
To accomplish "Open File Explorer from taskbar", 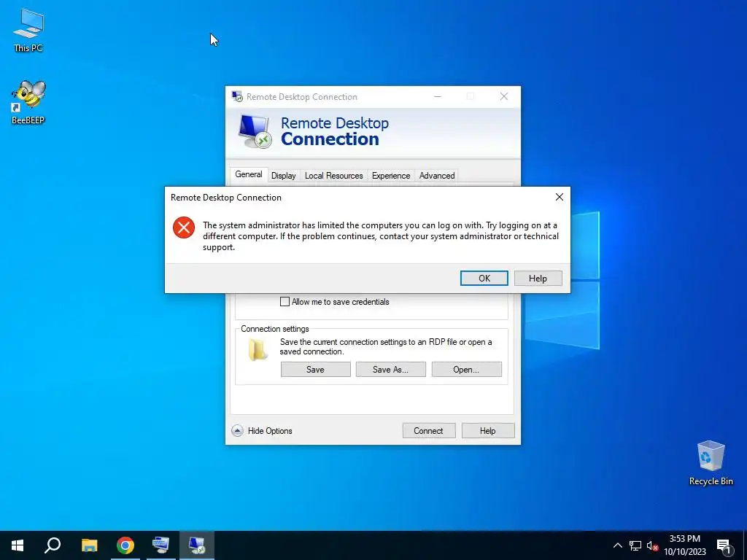I will pos(89,545).
